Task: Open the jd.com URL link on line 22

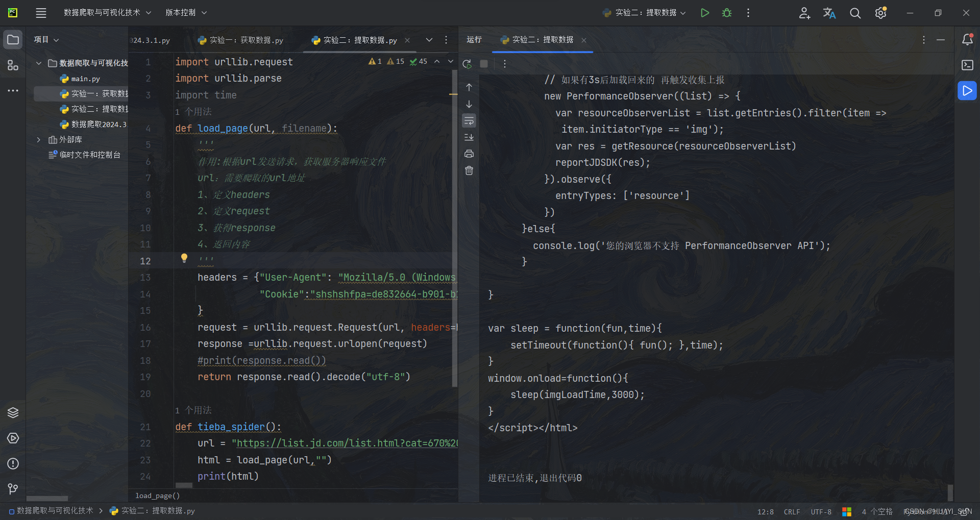Action: tap(347, 443)
